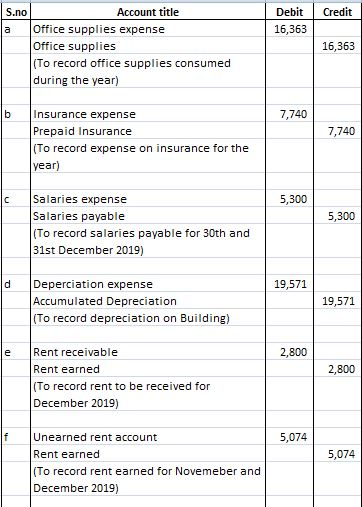Click debit amount 19,571 for depreciation
The height and width of the screenshot is (507, 362).
click(289, 284)
